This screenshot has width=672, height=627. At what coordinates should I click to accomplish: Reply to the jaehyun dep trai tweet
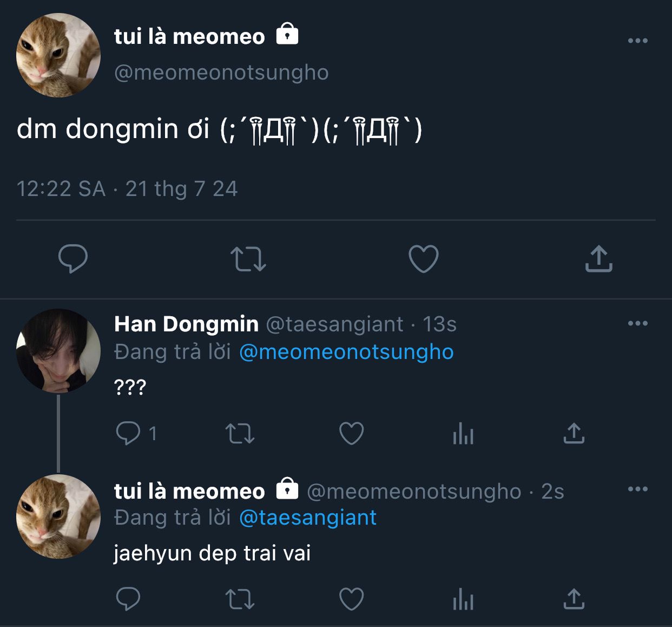[x=128, y=599]
